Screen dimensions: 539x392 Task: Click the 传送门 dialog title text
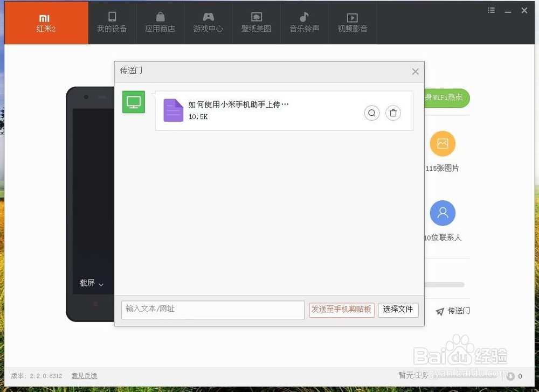(x=131, y=71)
